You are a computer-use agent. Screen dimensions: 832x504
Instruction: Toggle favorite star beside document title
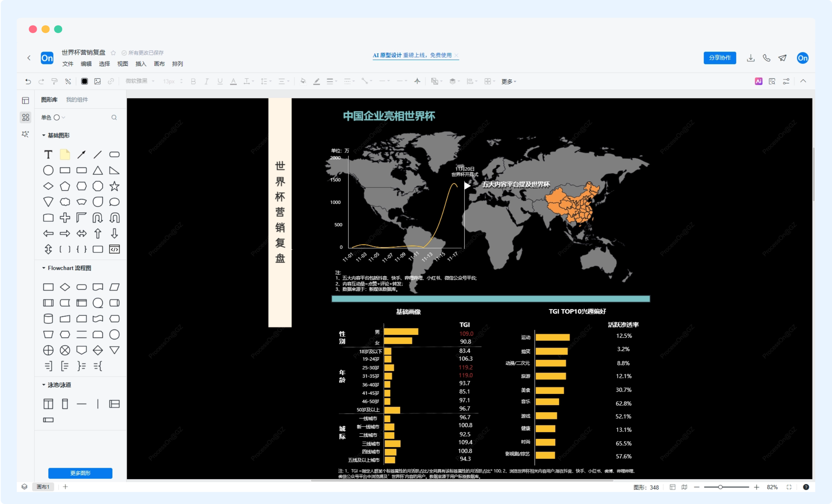coord(113,53)
